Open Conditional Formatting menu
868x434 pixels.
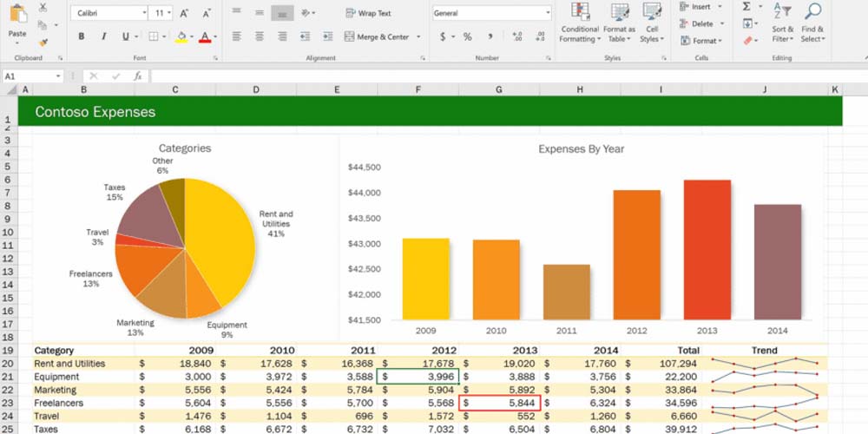[580, 23]
